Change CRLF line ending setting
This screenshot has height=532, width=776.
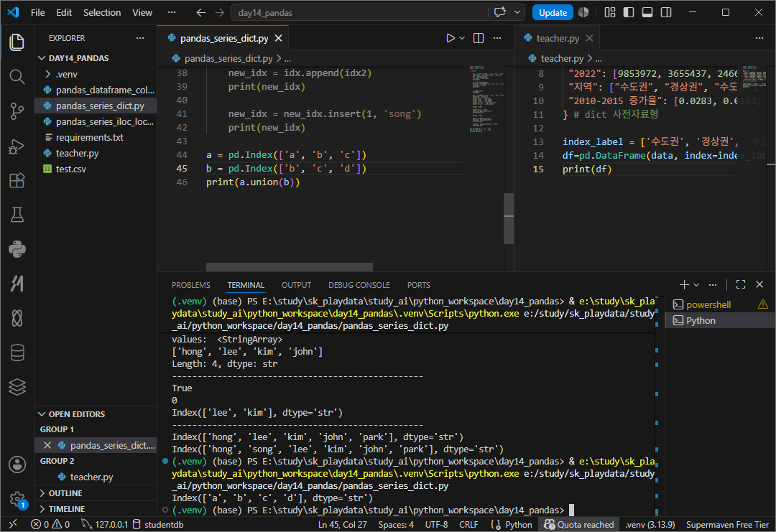468,525
